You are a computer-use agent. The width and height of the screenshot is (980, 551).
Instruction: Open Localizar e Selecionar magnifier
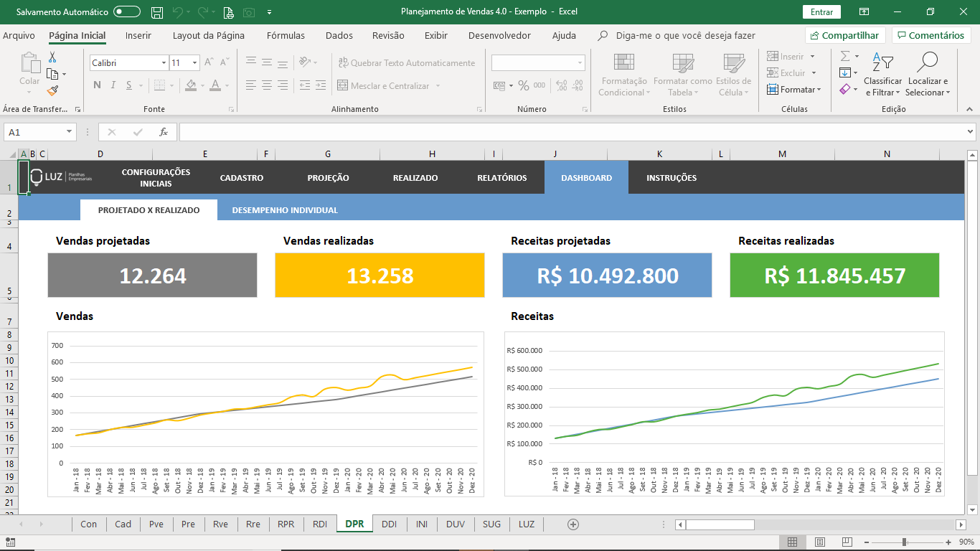coord(927,62)
